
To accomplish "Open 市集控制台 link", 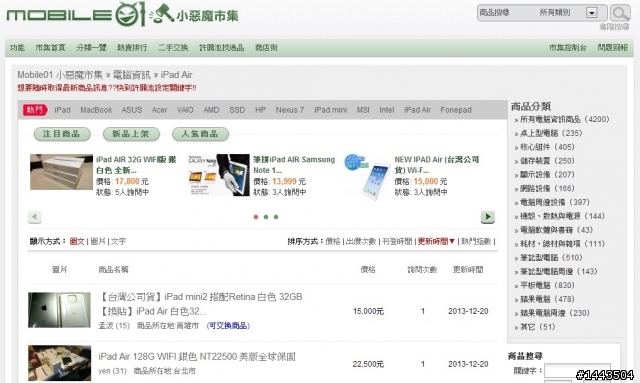I will click(x=568, y=48).
